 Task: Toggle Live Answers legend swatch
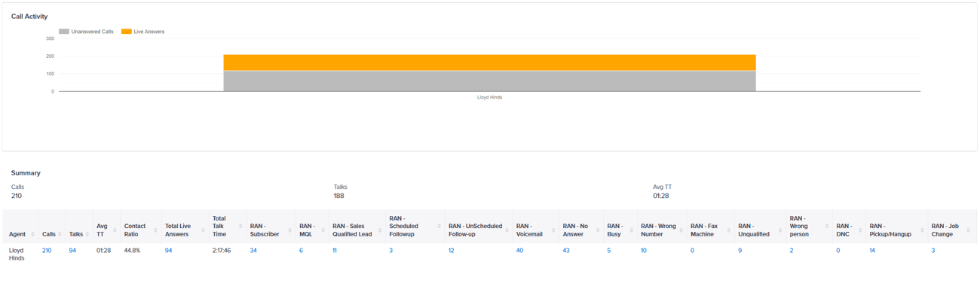(x=127, y=32)
